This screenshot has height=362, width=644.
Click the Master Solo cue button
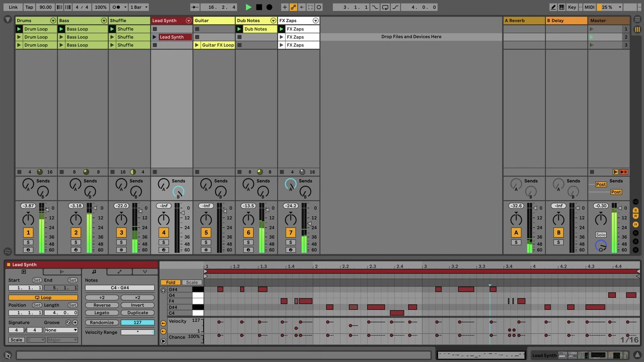pyautogui.click(x=601, y=234)
